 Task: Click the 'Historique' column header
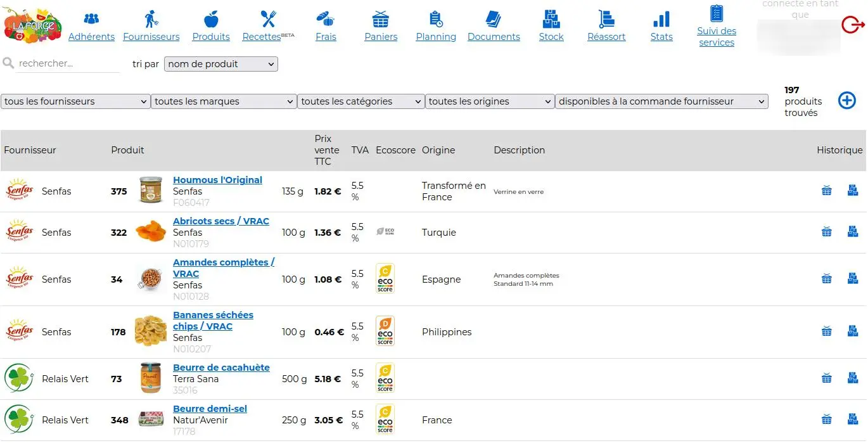[839, 150]
